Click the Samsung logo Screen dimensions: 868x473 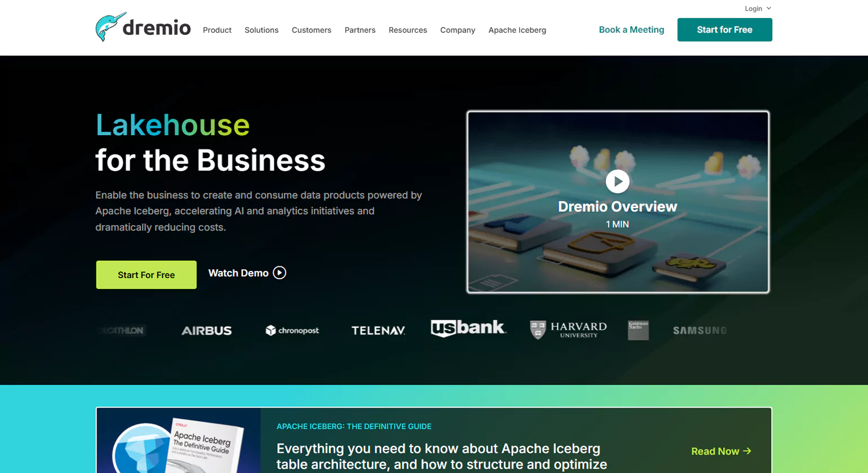tap(699, 331)
